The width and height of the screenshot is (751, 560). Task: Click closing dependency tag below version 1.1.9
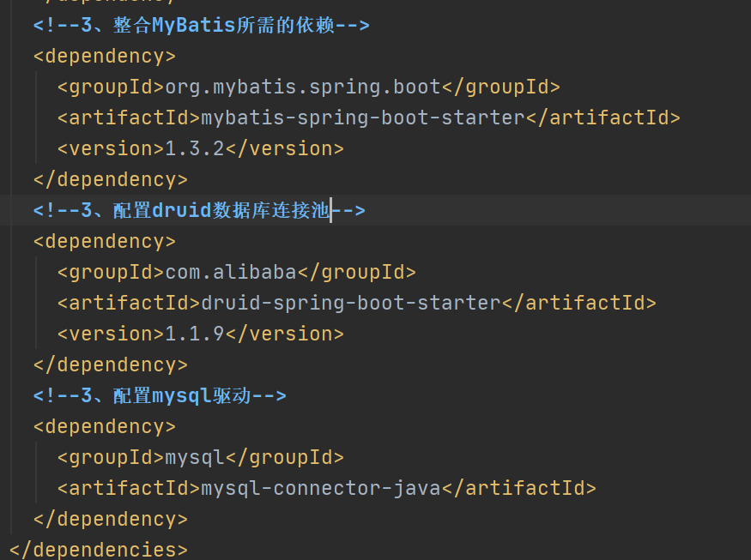[111, 364]
